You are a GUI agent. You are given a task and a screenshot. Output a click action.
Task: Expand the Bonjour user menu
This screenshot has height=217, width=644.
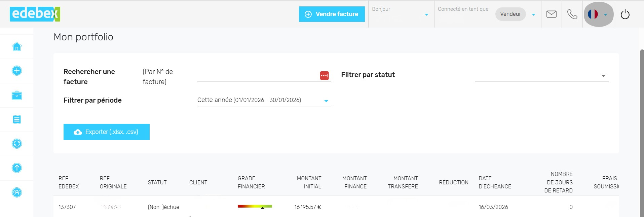[x=426, y=14]
